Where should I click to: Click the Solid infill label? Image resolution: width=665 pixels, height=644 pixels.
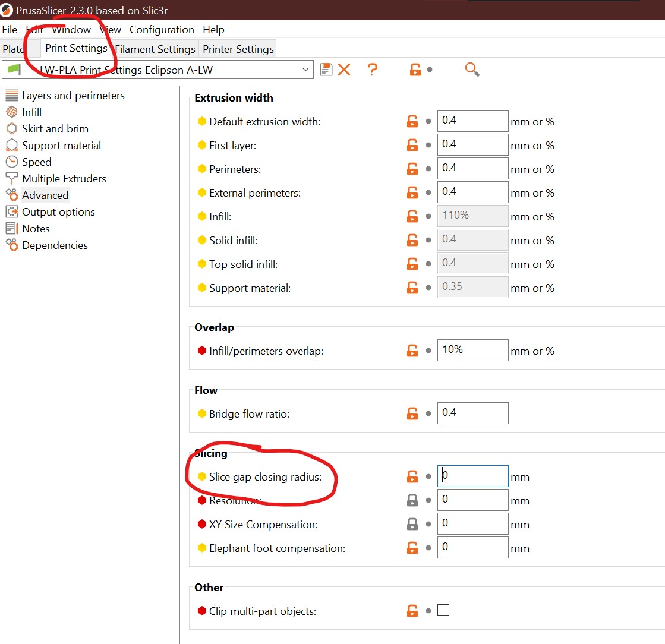[234, 241]
